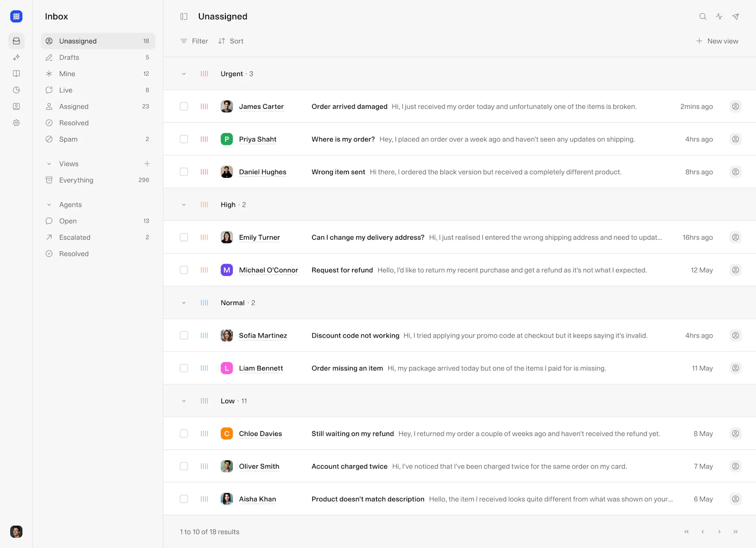Click the assign icon on Aisha Khan's row
Image resolution: width=756 pixels, height=548 pixels.
pyautogui.click(x=736, y=499)
